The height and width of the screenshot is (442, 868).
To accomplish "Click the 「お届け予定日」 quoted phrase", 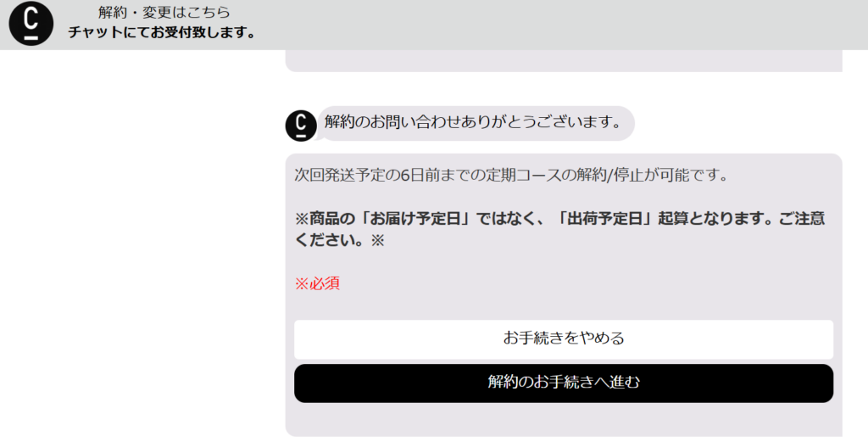I will tap(415, 218).
